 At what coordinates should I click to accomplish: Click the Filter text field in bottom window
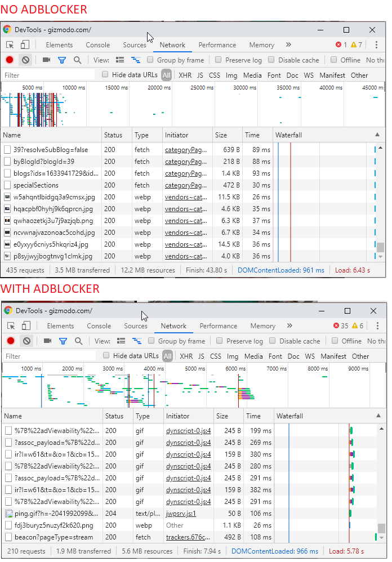pyautogui.click(x=50, y=356)
